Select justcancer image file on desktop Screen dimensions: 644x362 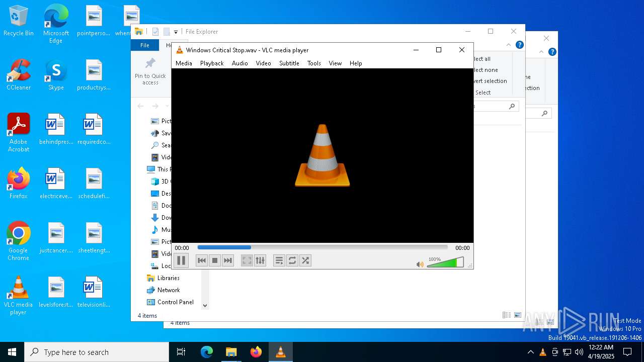click(56, 238)
